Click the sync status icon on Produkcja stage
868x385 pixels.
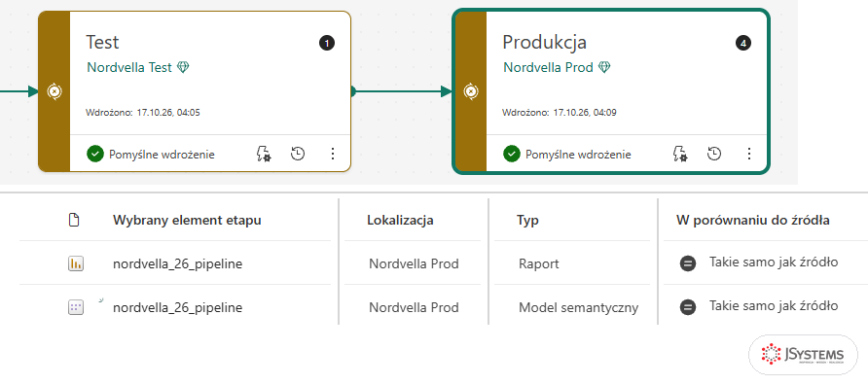[471, 91]
